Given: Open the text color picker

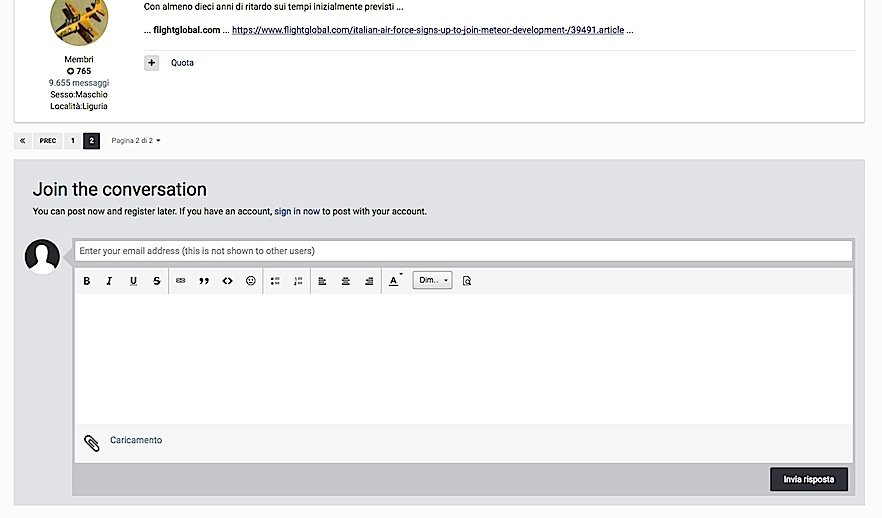Looking at the screenshot, I should (394, 281).
